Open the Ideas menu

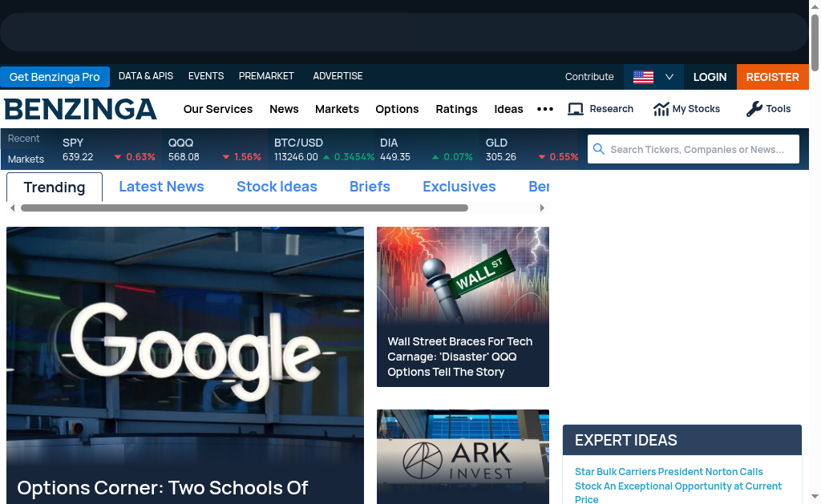pos(508,109)
